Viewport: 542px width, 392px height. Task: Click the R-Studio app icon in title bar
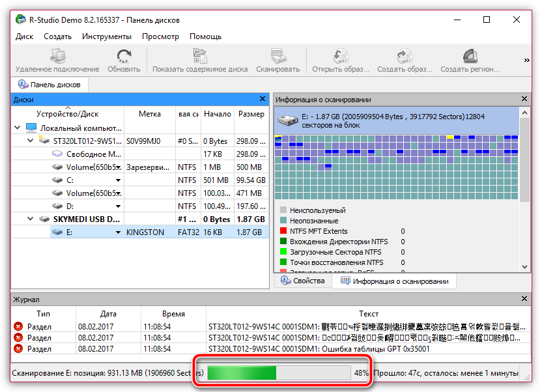pyautogui.click(x=21, y=20)
